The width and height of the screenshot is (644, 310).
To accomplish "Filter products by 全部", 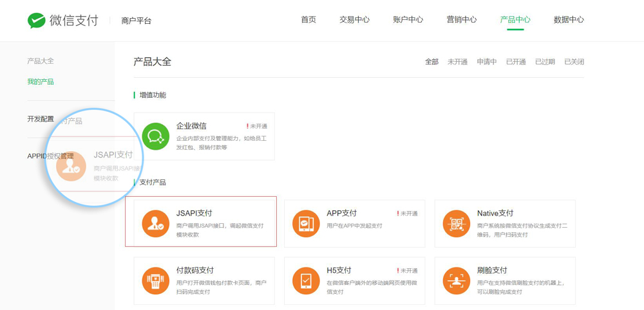I will coord(431,62).
